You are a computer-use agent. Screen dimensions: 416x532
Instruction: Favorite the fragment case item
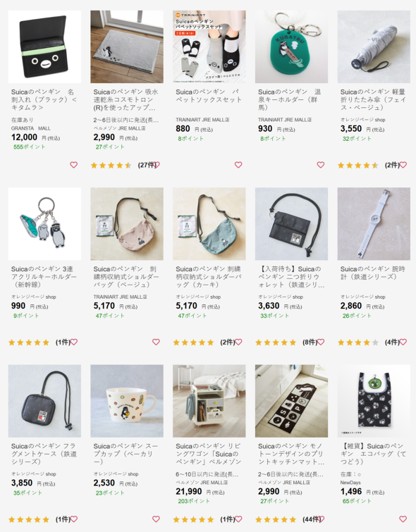pyautogui.click(x=74, y=519)
